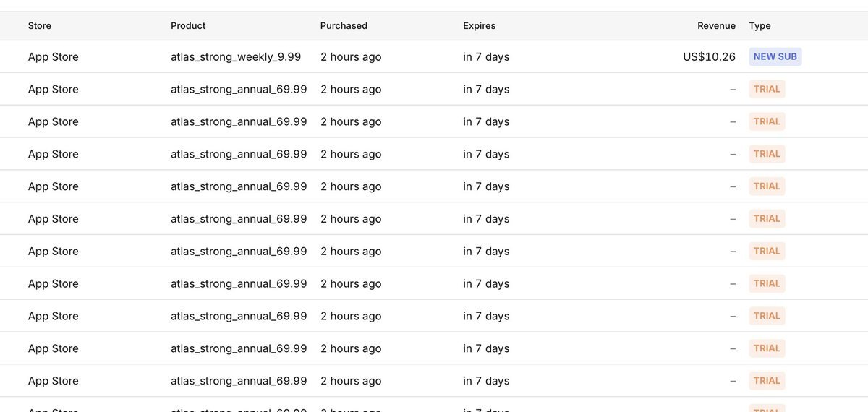Click the Product column header
868x412 pixels.
(x=188, y=26)
